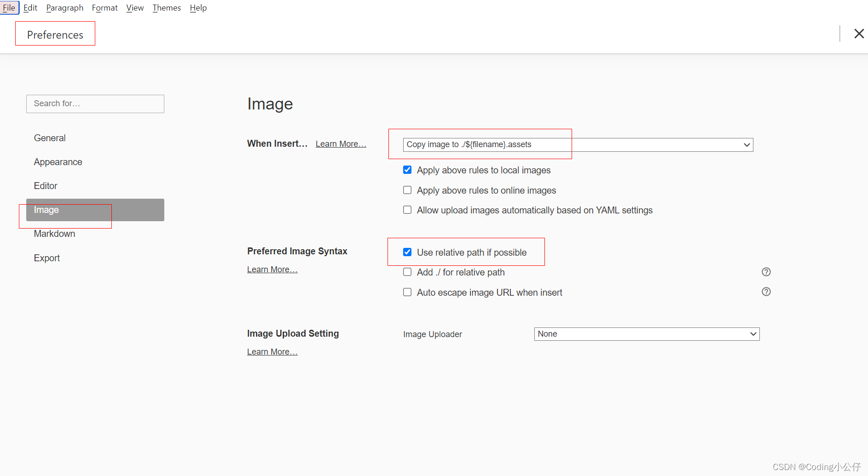This screenshot has height=476, width=868.
Task: Open help for Add ./ for relative path
Action: 766,272
